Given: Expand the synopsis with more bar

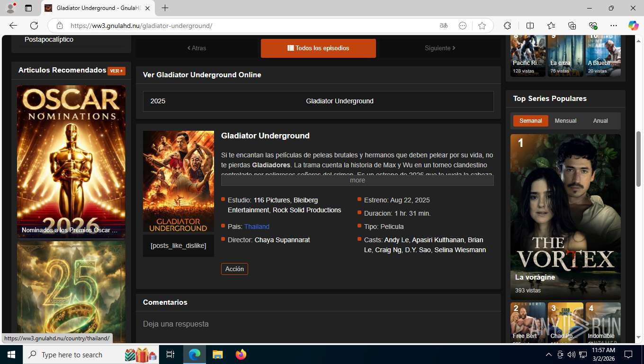Looking at the screenshot, I should (x=358, y=180).
